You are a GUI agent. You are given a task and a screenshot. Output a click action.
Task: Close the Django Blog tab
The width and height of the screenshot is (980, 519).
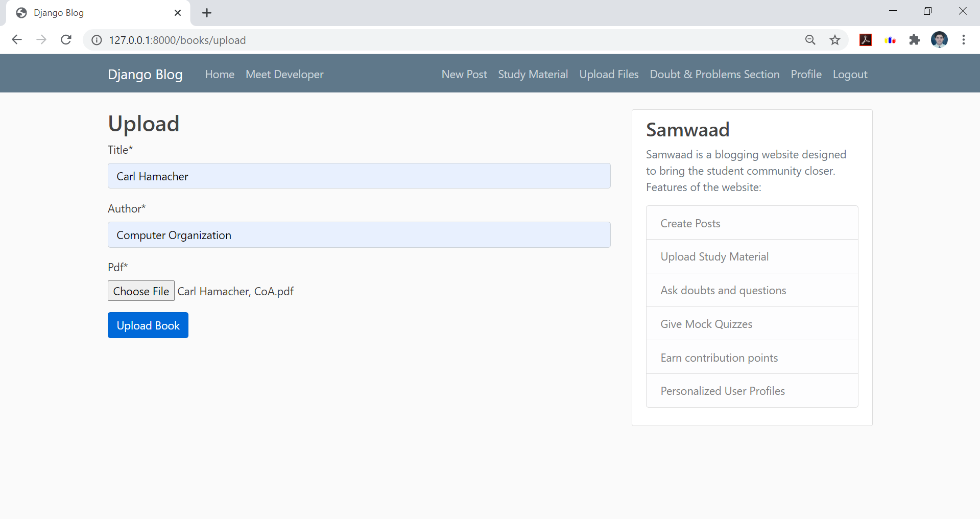pos(178,13)
